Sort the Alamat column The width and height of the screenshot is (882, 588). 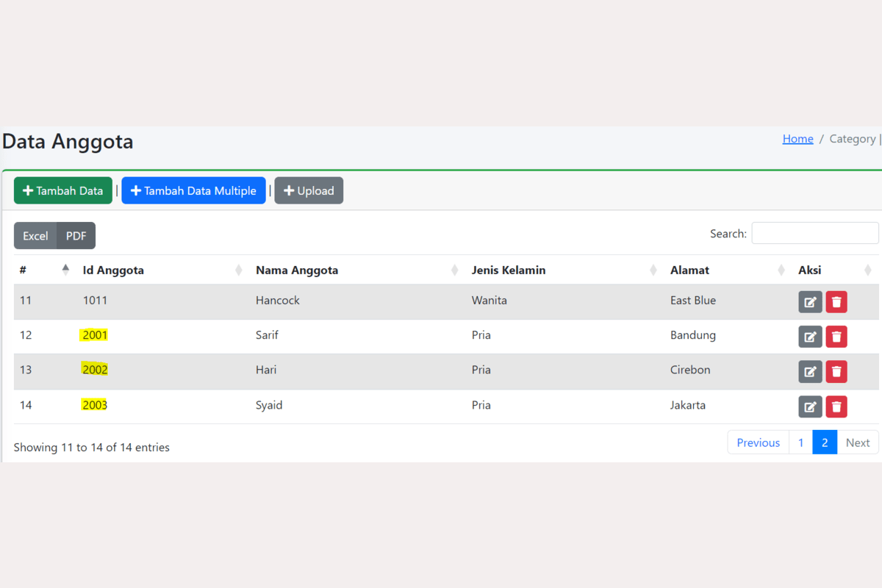(689, 270)
